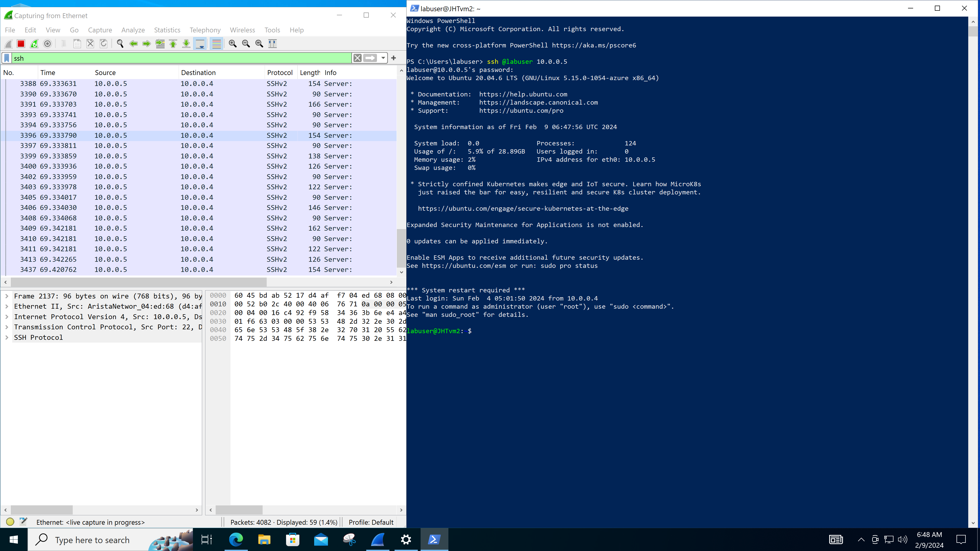Open Go to specified packet
Viewport: 980px width, 551px height.
(x=160, y=44)
